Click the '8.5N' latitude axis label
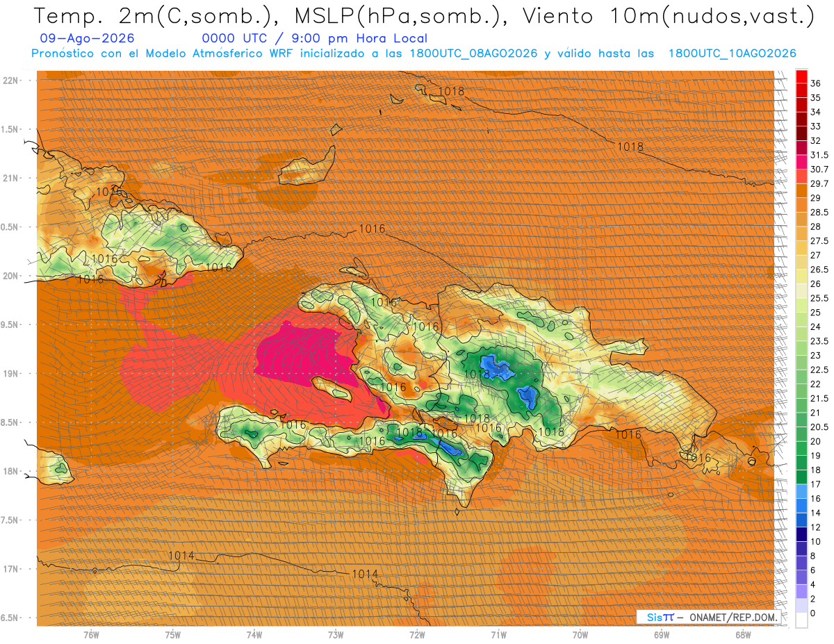Image resolution: width=834 pixels, height=644 pixels. (10, 422)
